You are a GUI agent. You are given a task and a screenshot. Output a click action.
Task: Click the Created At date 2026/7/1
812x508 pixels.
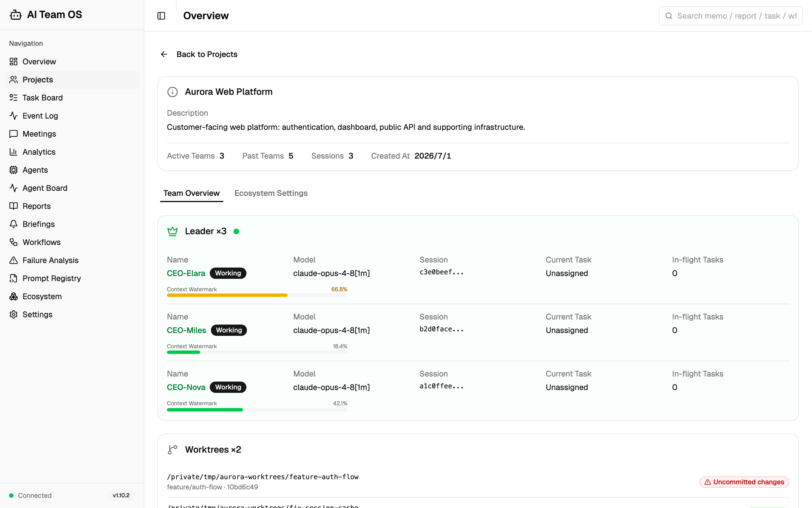pyautogui.click(x=433, y=156)
